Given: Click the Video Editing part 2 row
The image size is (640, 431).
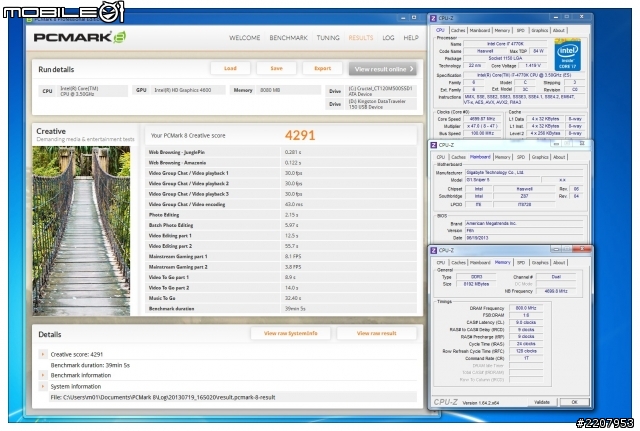Looking at the screenshot, I should pyautogui.click(x=281, y=246).
